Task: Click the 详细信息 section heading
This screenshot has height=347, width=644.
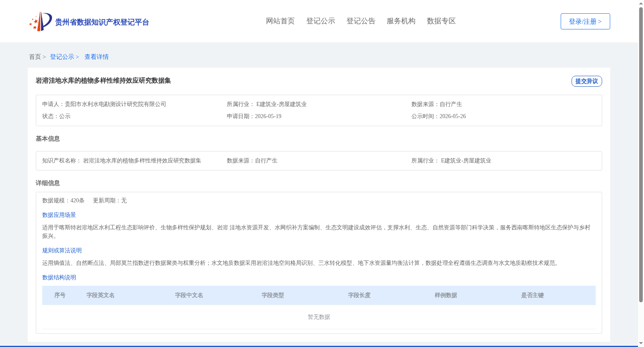Action: point(47,183)
